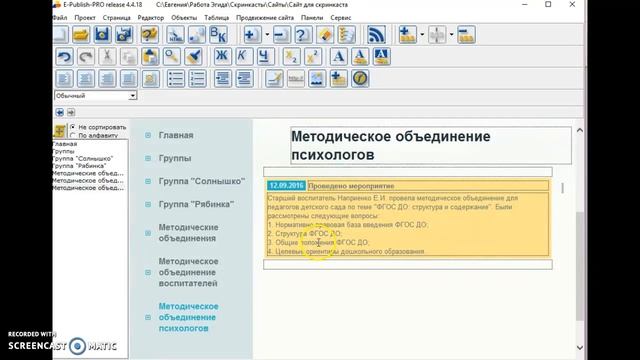Open the paragraph style dropdown "Обычный"
Viewport: 640px width, 360px height.
click(133, 96)
